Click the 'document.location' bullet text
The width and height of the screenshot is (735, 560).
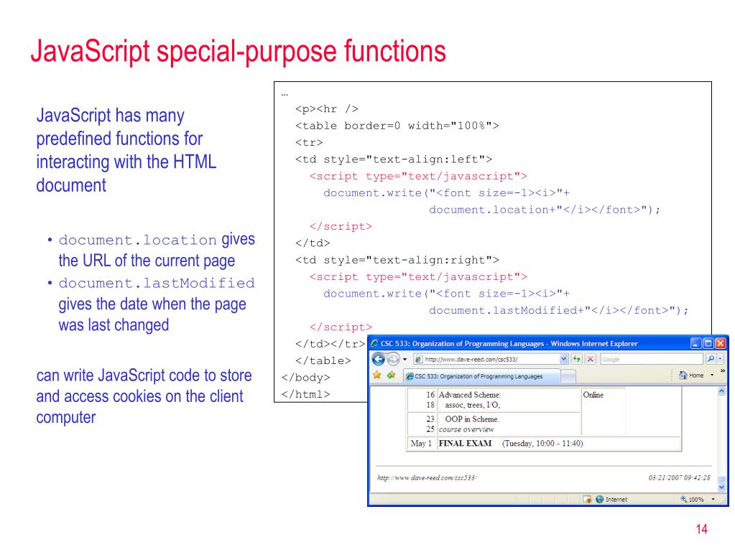click(137, 240)
